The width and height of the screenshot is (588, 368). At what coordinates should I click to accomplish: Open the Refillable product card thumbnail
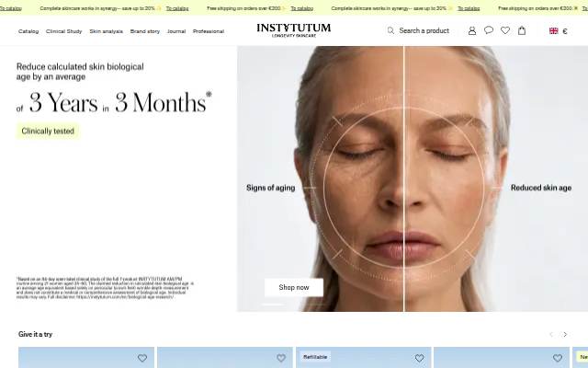tap(364, 358)
